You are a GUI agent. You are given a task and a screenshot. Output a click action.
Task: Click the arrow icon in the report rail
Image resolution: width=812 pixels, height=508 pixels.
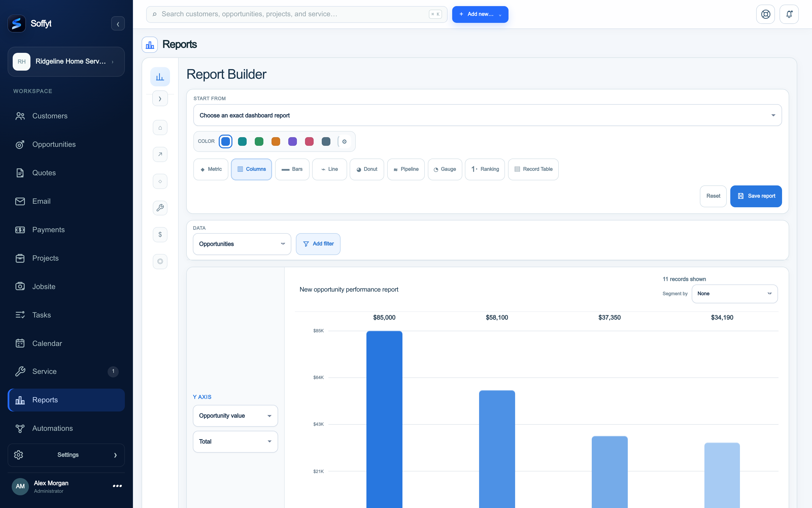pos(160,154)
